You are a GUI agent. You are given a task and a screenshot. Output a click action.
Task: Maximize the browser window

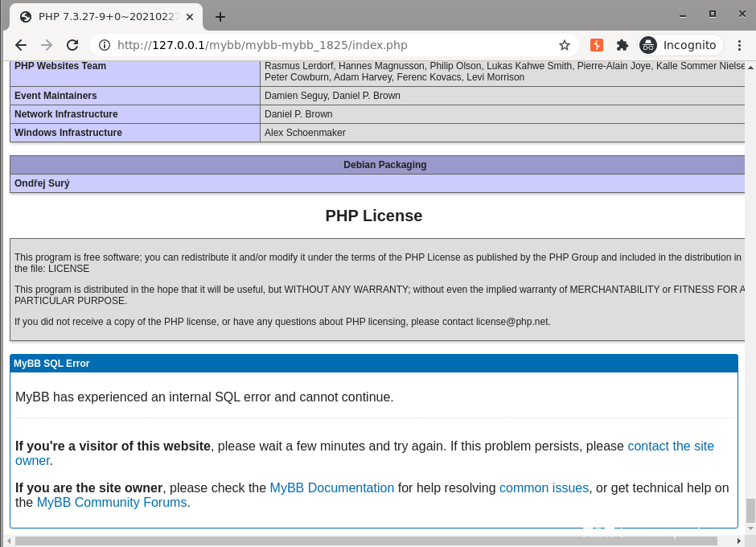pos(712,14)
